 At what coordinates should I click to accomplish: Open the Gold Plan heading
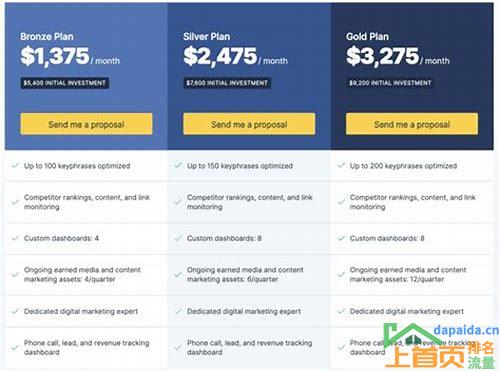pos(367,36)
